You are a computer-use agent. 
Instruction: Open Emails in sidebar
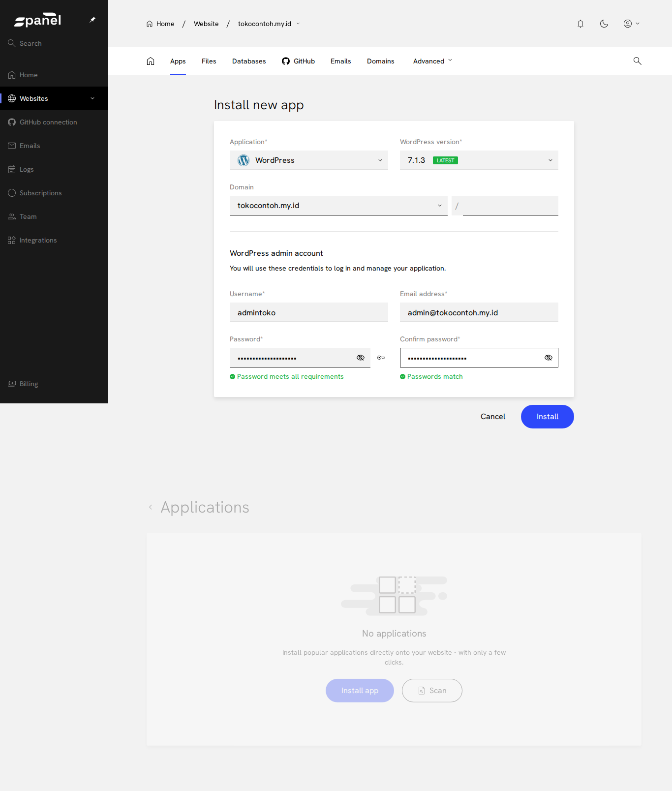[54, 146]
